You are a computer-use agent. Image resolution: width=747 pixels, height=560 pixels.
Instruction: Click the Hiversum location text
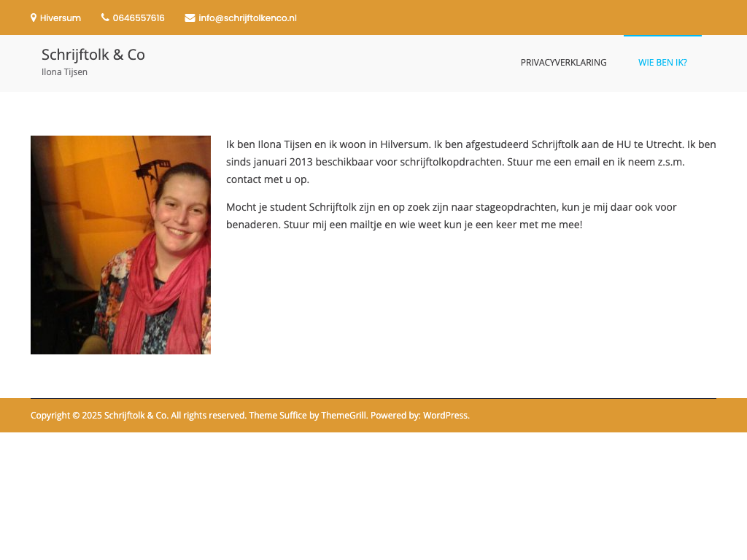pyautogui.click(x=61, y=18)
